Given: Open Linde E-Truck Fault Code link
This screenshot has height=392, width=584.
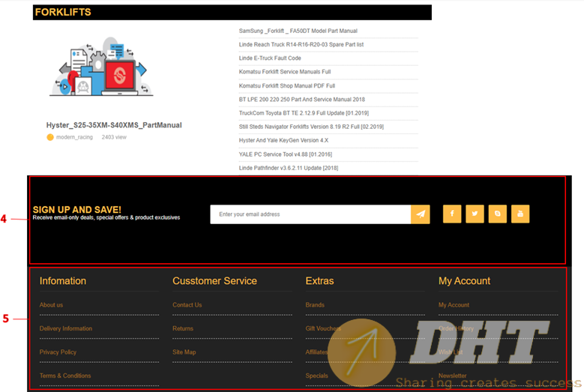Looking at the screenshot, I should click(x=270, y=58).
